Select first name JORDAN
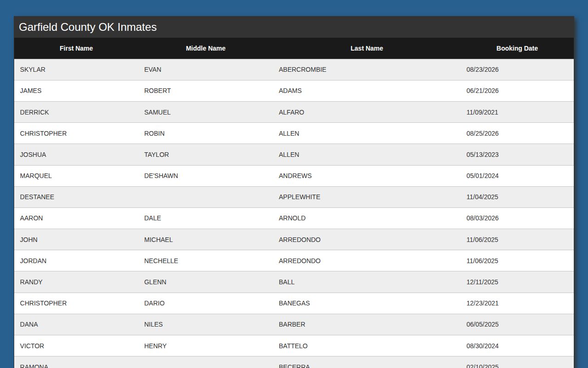The width and height of the screenshot is (588, 368). 33,261
